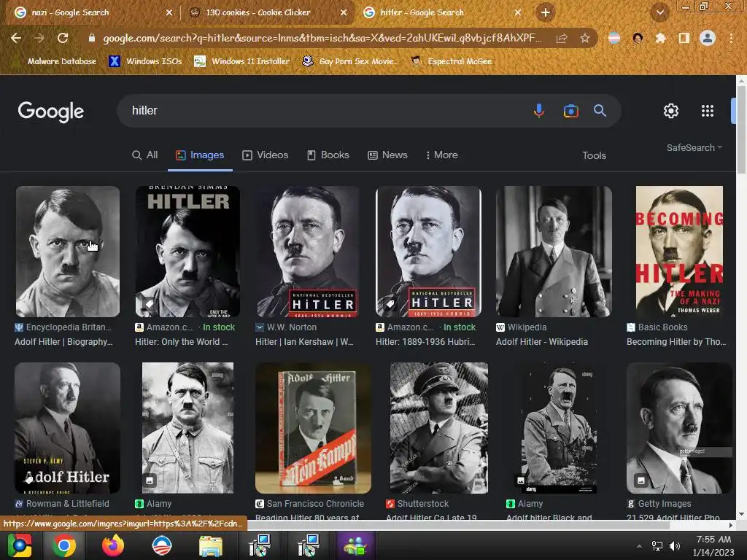Open the Chrome profile avatar icon
Image resolution: width=747 pixels, height=560 pixels.
[x=708, y=38]
